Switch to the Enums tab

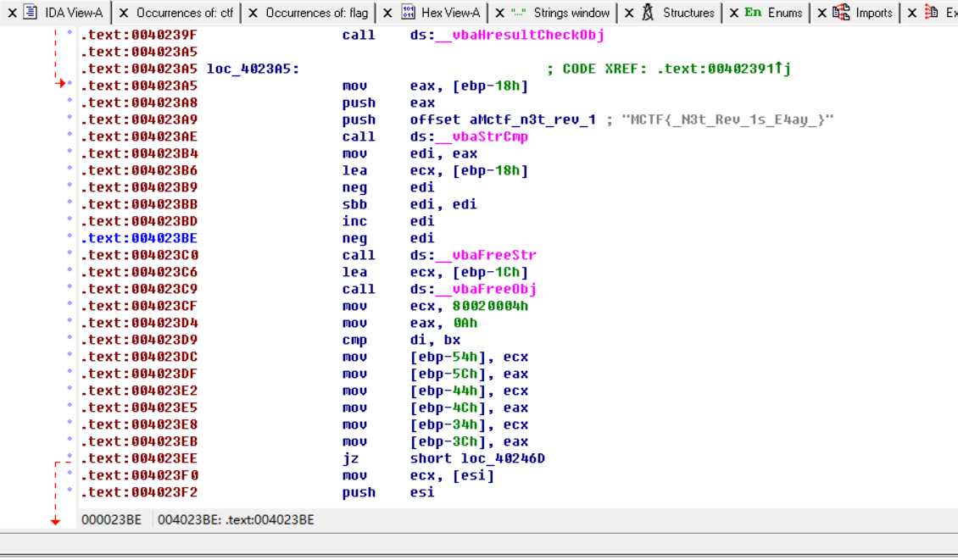click(785, 12)
